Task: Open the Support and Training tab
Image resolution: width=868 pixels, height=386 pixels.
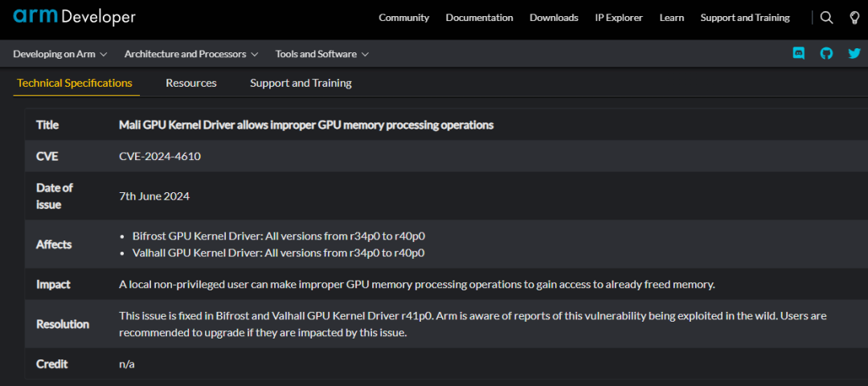Action: click(x=301, y=83)
